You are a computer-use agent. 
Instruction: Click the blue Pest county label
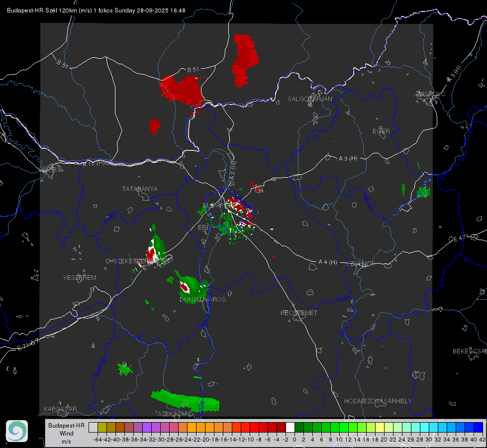pyautogui.click(x=342, y=300)
